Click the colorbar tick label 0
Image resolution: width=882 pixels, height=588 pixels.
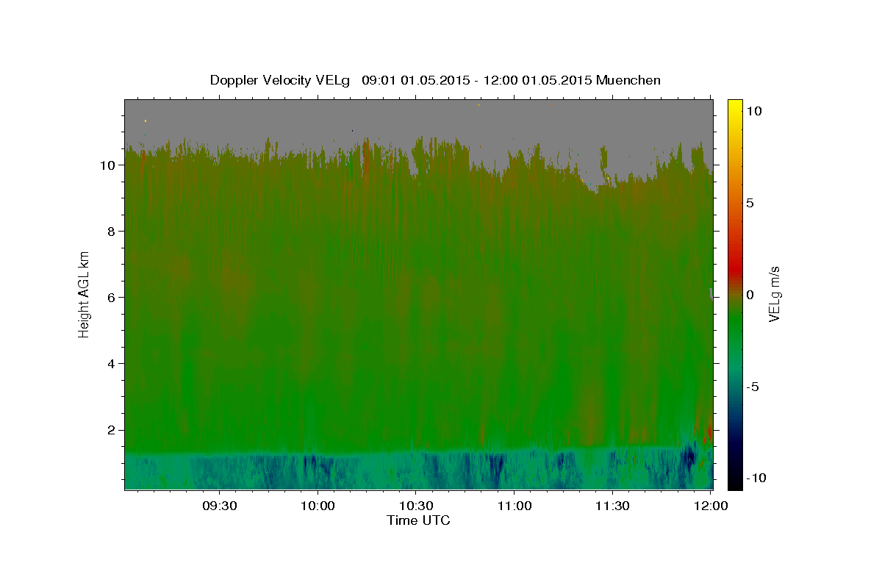point(750,295)
